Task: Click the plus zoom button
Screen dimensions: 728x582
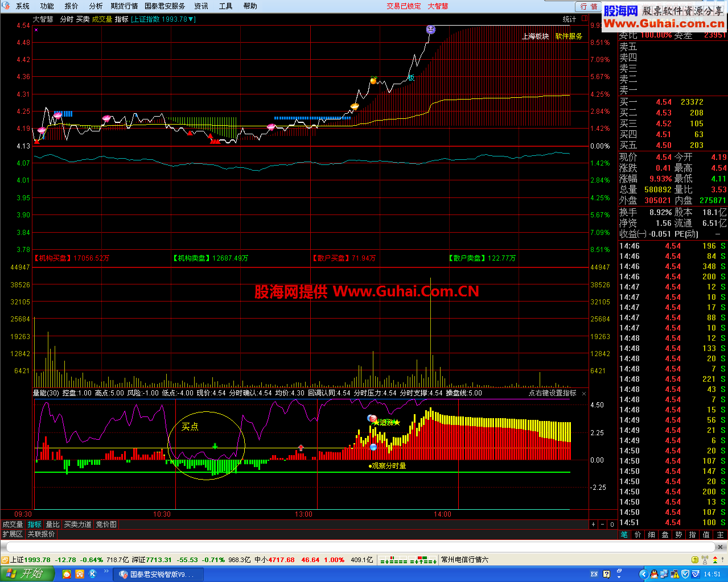Action: click(594, 525)
